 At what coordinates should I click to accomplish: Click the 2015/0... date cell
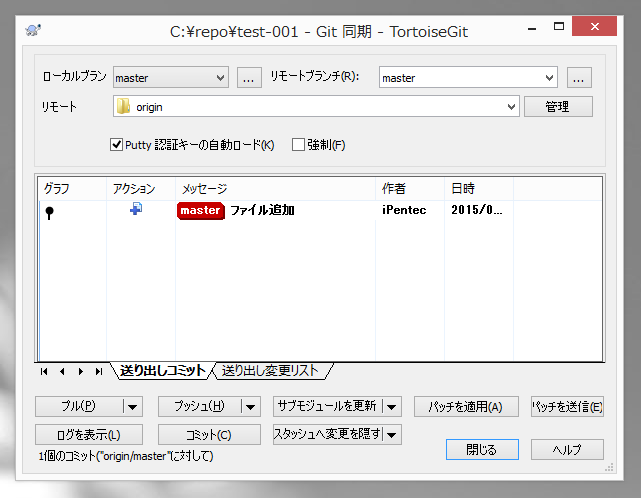[x=477, y=210]
